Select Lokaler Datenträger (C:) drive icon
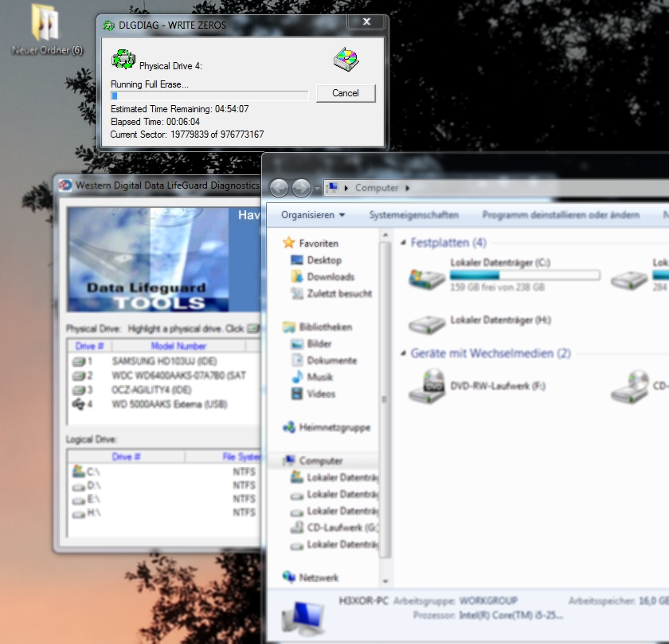This screenshot has width=669, height=644. 427,278
